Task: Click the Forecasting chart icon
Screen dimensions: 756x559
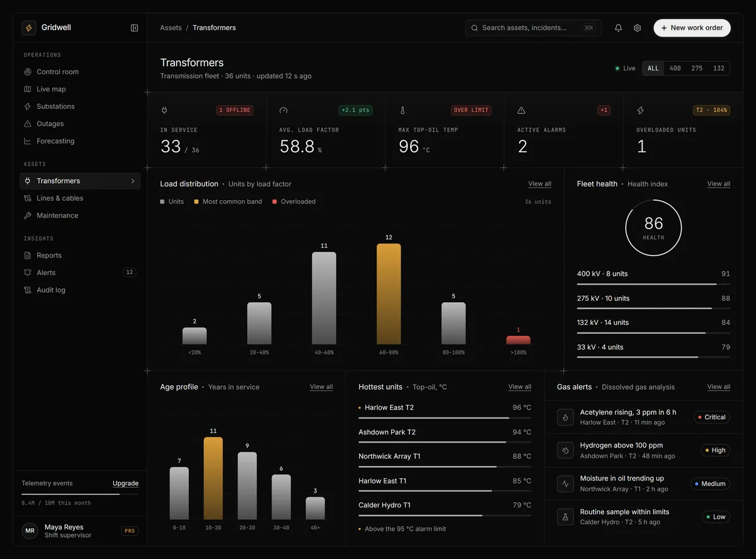Action: (x=28, y=141)
